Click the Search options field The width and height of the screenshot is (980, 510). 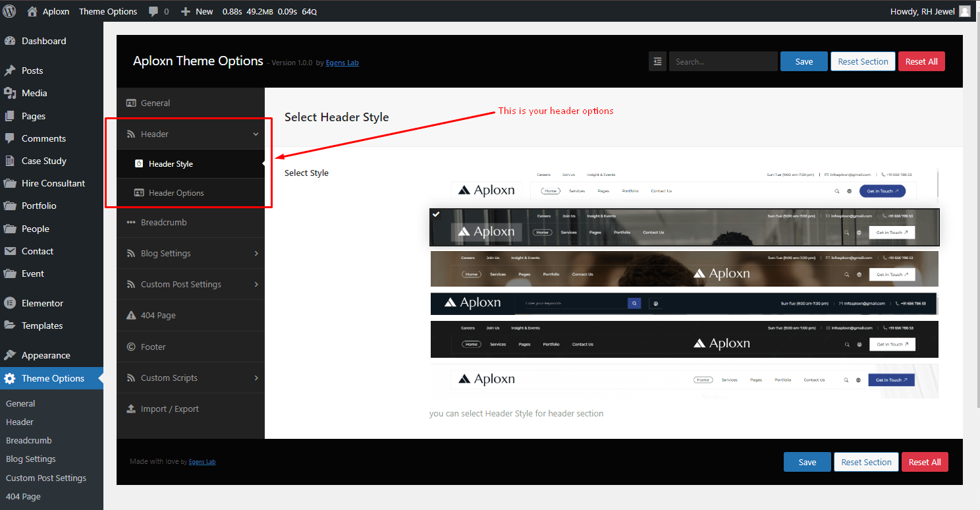pos(723,61)
